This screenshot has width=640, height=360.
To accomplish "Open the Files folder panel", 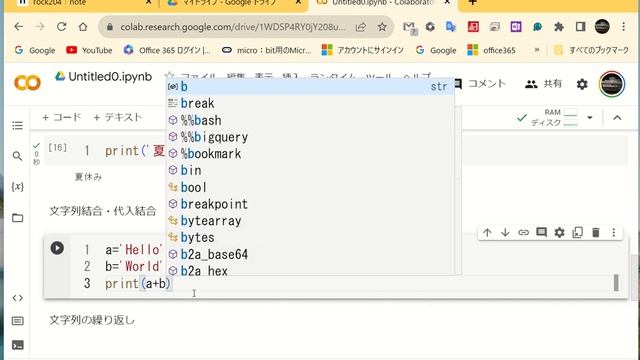I will pos(18,218).
